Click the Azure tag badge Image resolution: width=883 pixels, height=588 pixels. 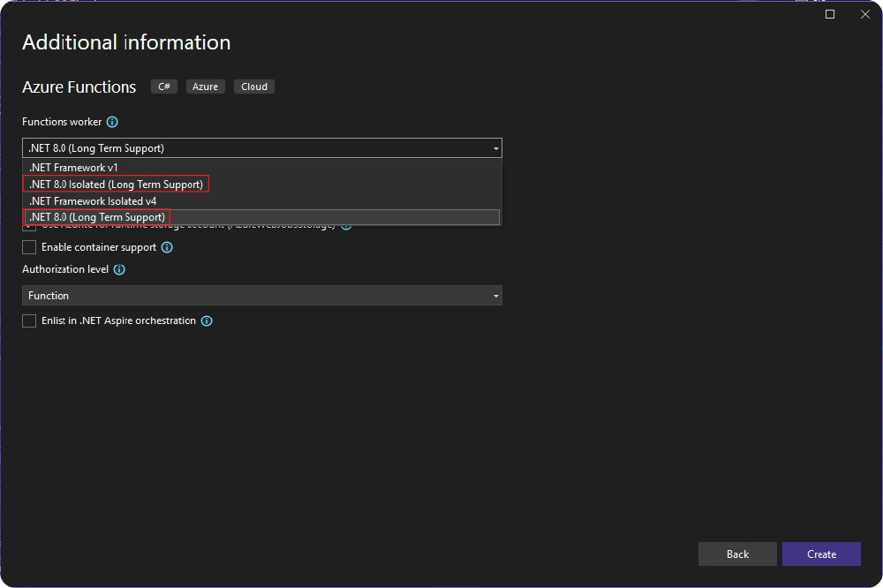205,87
